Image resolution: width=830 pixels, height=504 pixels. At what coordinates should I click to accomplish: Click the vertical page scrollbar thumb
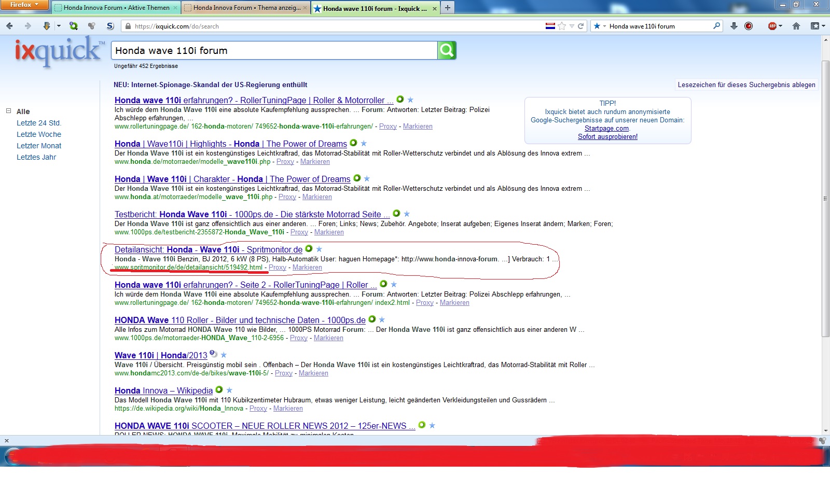825,197
